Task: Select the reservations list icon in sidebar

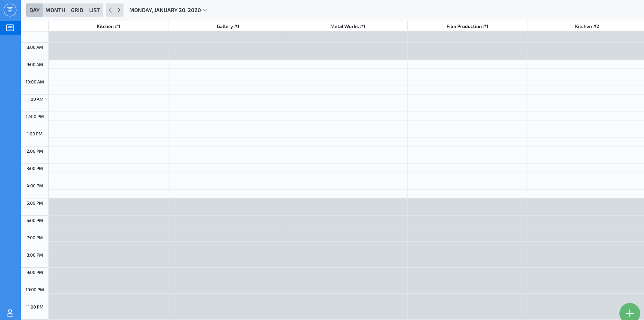Action: (10, 28)
